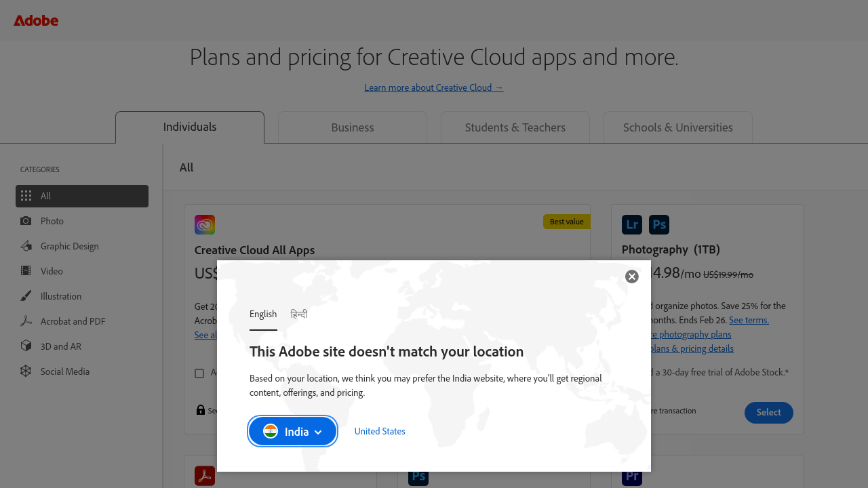This screenshot has height=488, width=868.
Task: Click the secure transaction lock icon
Action: point(201,410)
